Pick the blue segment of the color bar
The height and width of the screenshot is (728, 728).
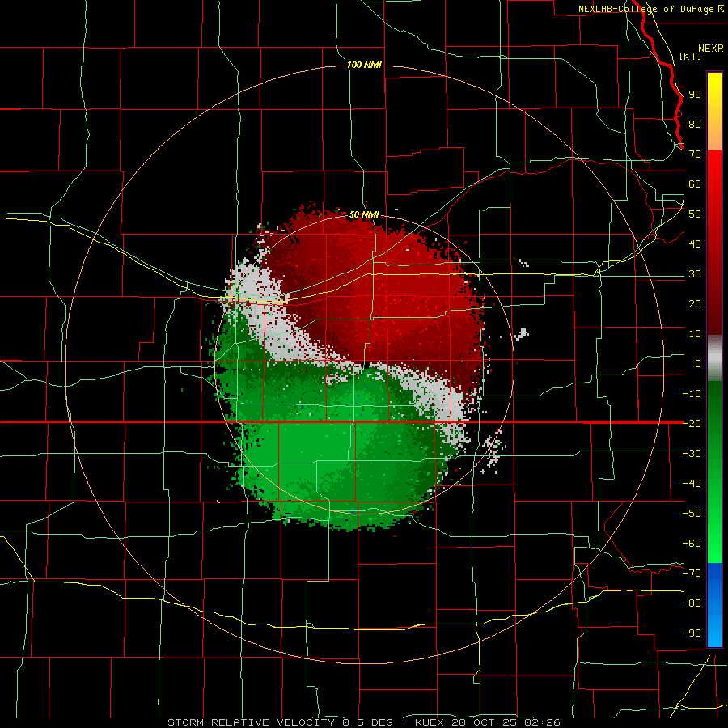(714, 605)
